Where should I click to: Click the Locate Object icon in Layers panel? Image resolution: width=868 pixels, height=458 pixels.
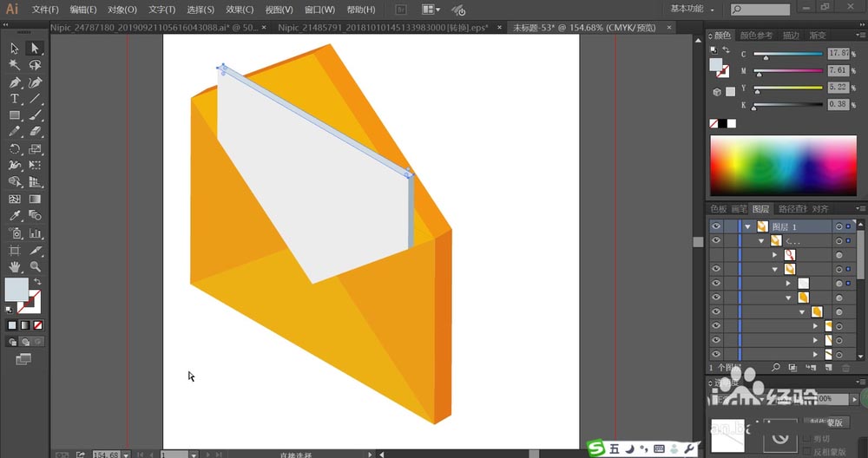tap(775, 367)
